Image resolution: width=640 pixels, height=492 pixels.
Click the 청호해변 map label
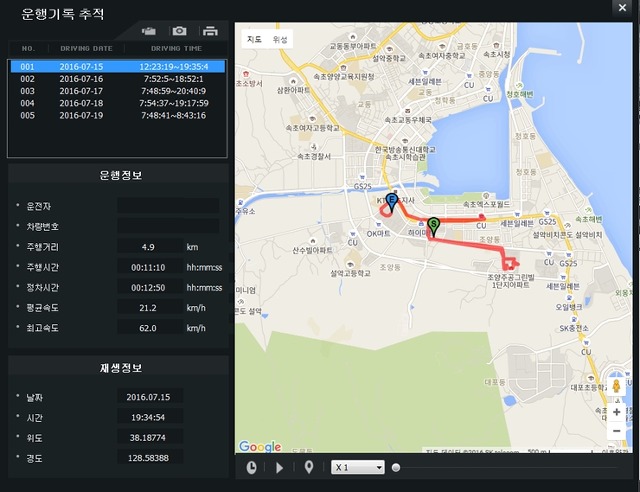pos(520,94)
